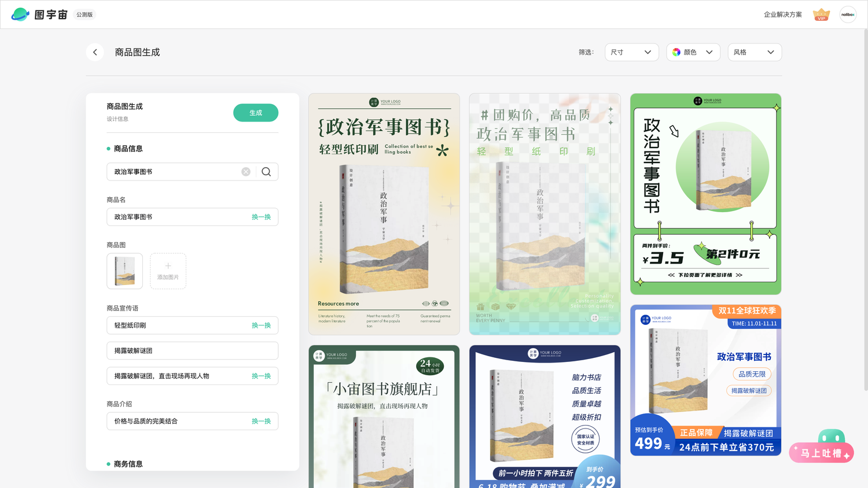
Task: Focus the 轻型纸印刷 slogan field
Action: [192, 326]
